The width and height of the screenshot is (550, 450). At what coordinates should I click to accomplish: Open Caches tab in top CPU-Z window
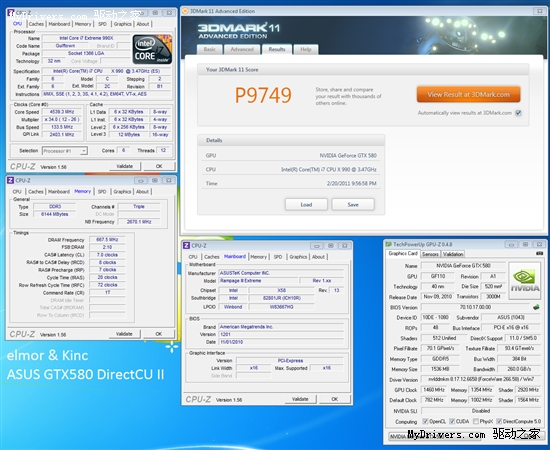[x=36, y=24]
